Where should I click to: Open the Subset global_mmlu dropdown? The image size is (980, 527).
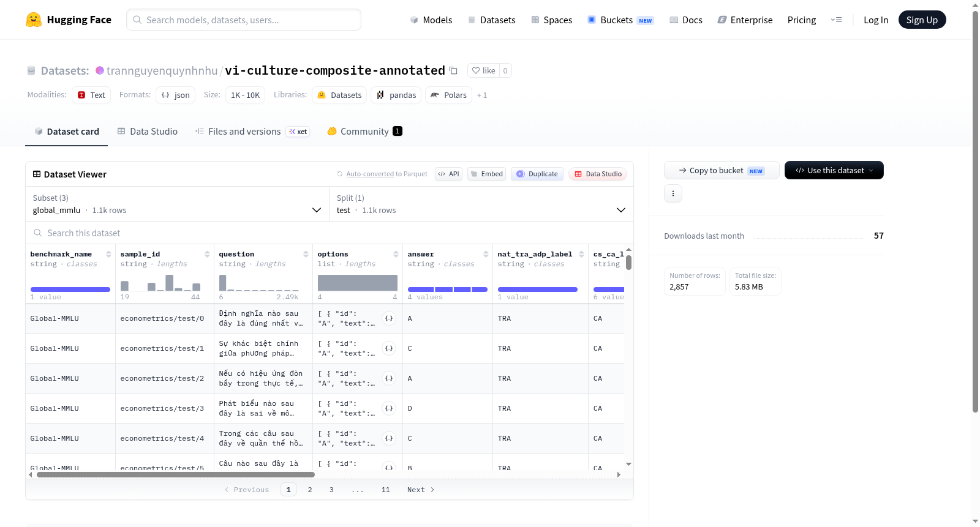pyautogui.click(x=177, y=204)
